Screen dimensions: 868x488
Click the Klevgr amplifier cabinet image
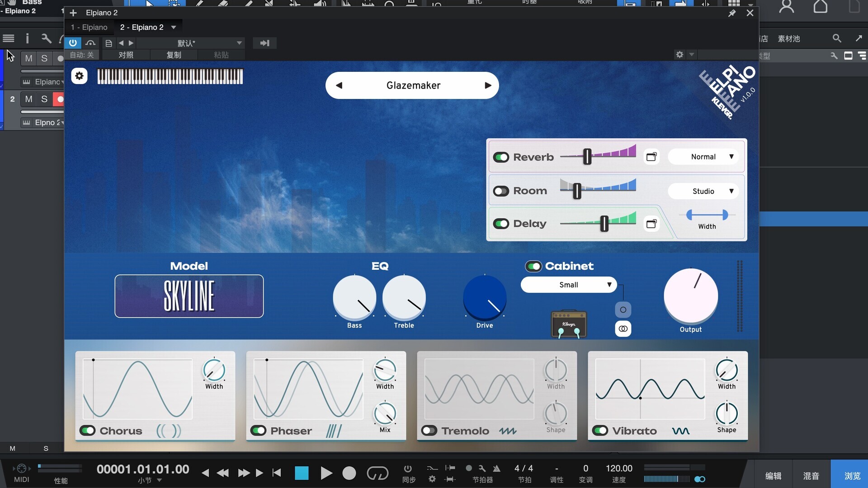pos(569,324)
